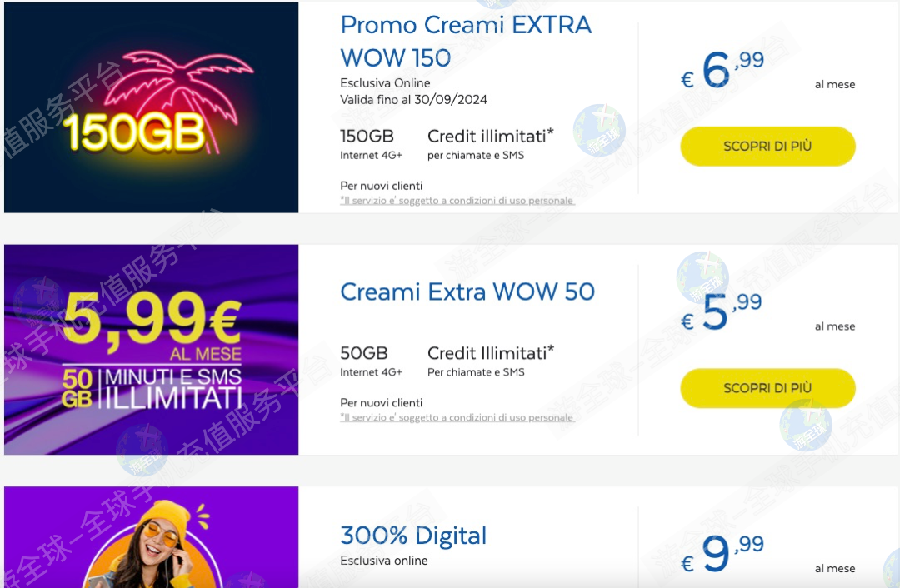
Task: Open personal use conditions link under WOW 150
Action: [x=457, y=201]
